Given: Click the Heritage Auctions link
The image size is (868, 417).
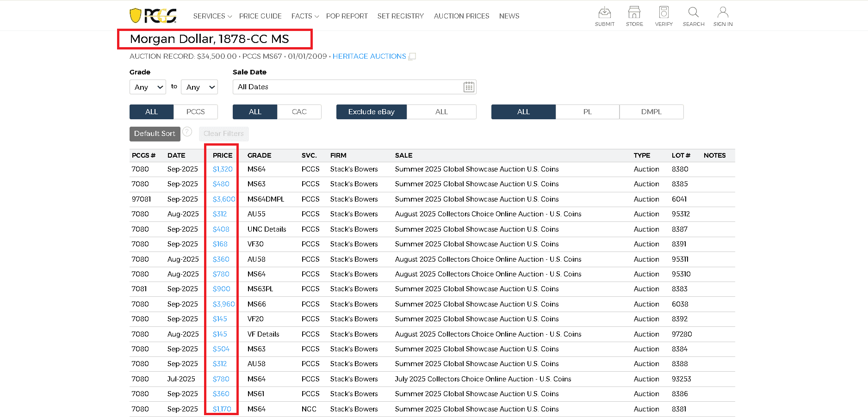Looking at the screenshot, I should pyautogui.click(x=369, y=56).
